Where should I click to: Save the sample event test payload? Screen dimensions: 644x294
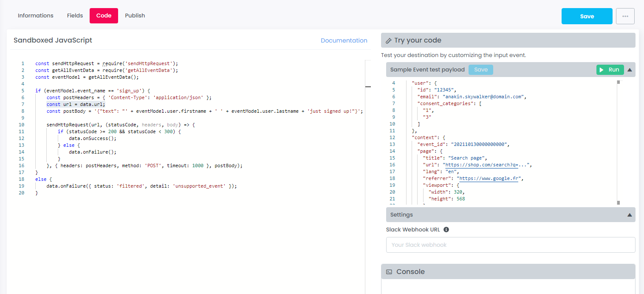(480, 70)
